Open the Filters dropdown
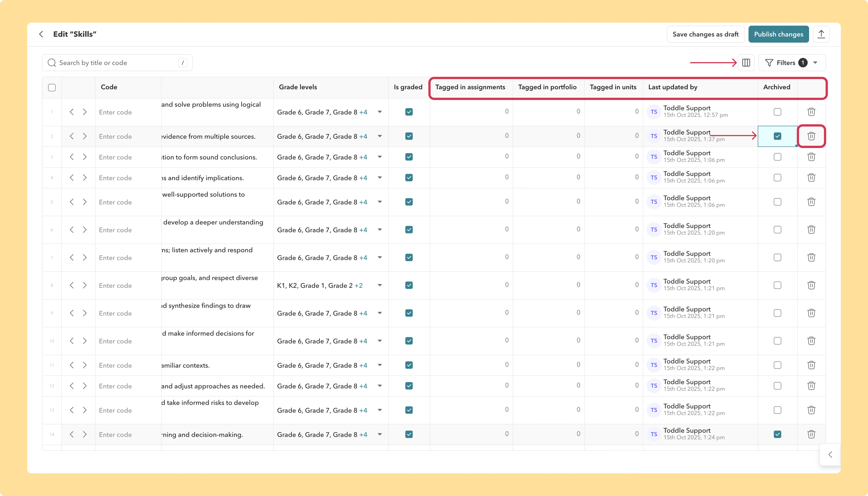This screenshot has width=868, height=496. click(x=792, y=63)
